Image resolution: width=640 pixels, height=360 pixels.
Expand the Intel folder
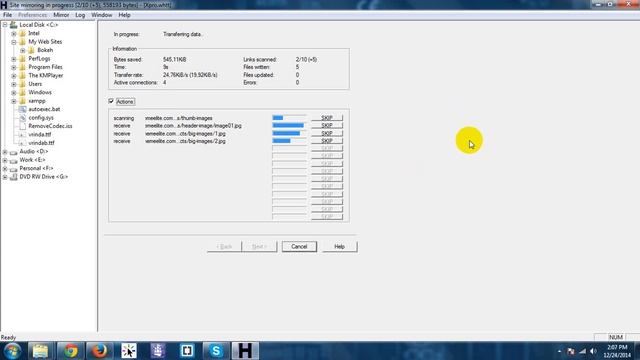[x=14, y=33]
